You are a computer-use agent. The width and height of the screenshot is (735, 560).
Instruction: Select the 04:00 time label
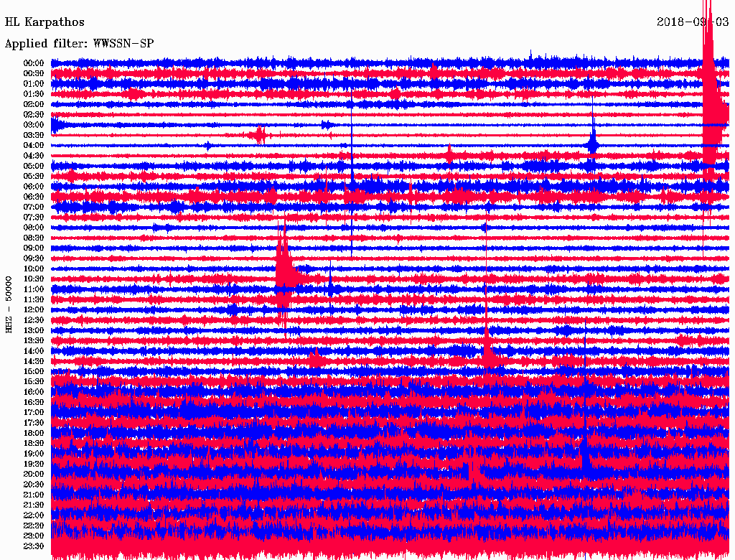coord(33,146)
